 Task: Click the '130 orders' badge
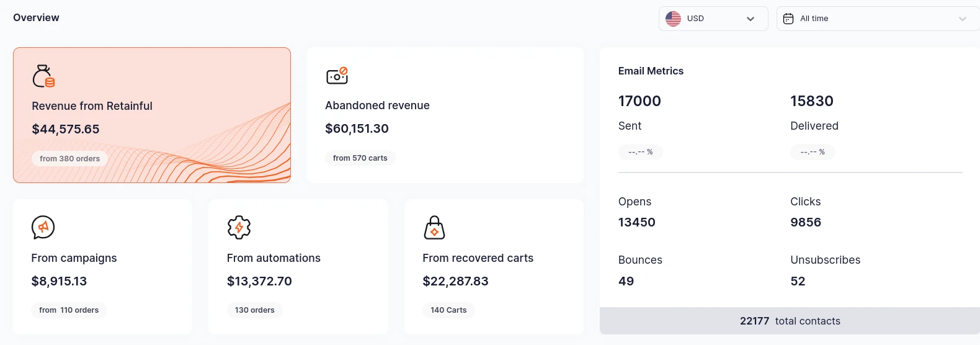[x=255, y=310]
